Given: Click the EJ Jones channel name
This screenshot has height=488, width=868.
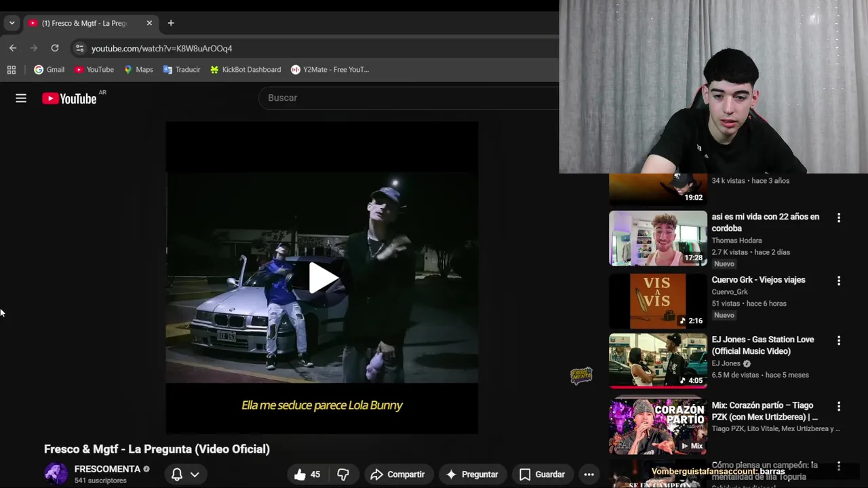Looking at the screenshot, I should pyautogui.click(x=726, y=363).
